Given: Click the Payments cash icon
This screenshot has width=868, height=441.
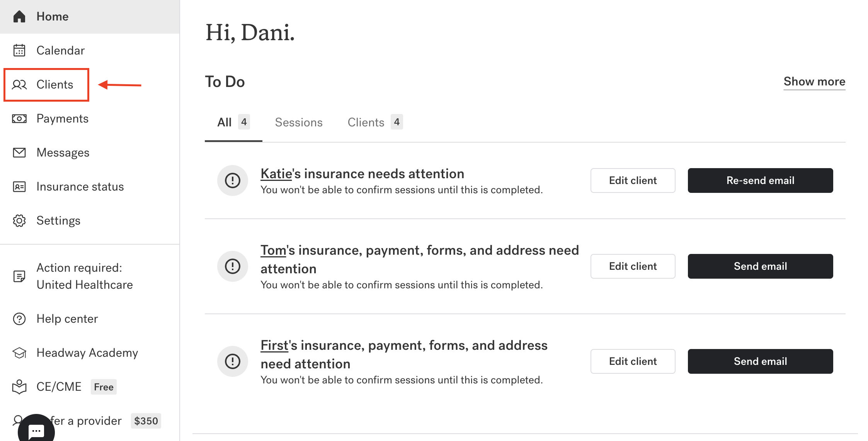Looking at the screenshot, I should (x=19, y=119).
